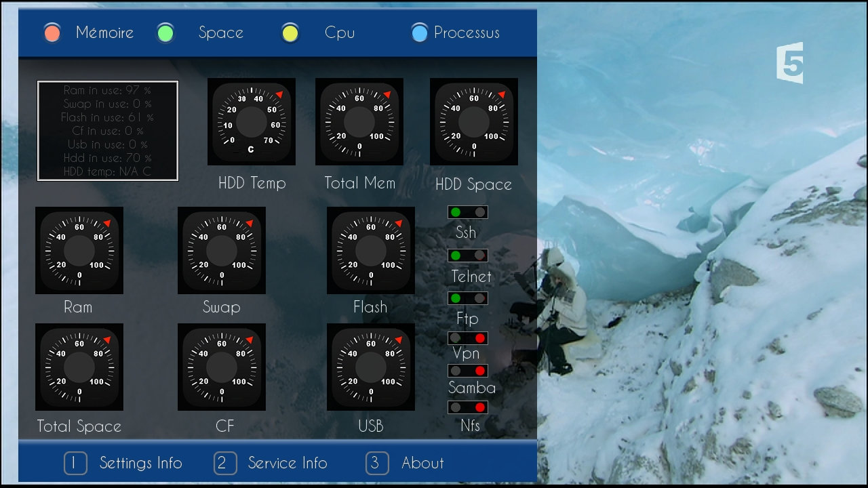
Task: Click the yellow Cpu color button
Action: click(x=290, y=33)
